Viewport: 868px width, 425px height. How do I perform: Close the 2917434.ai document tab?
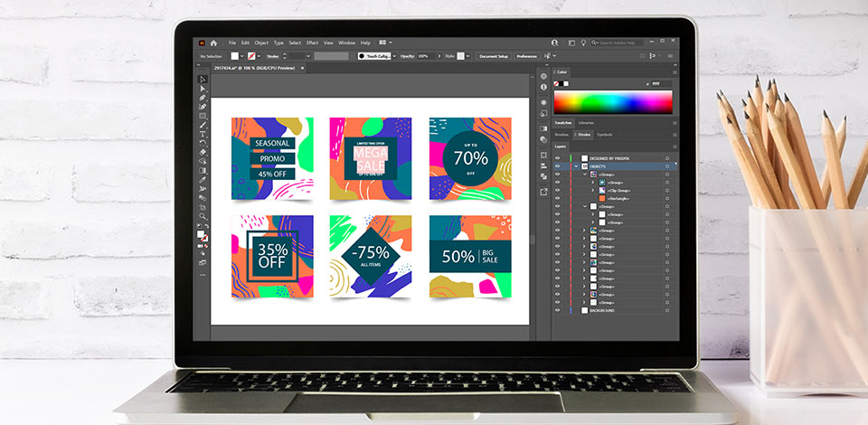(302, 68)
